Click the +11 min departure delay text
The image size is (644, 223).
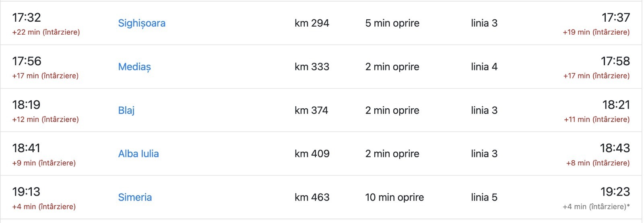597,120
